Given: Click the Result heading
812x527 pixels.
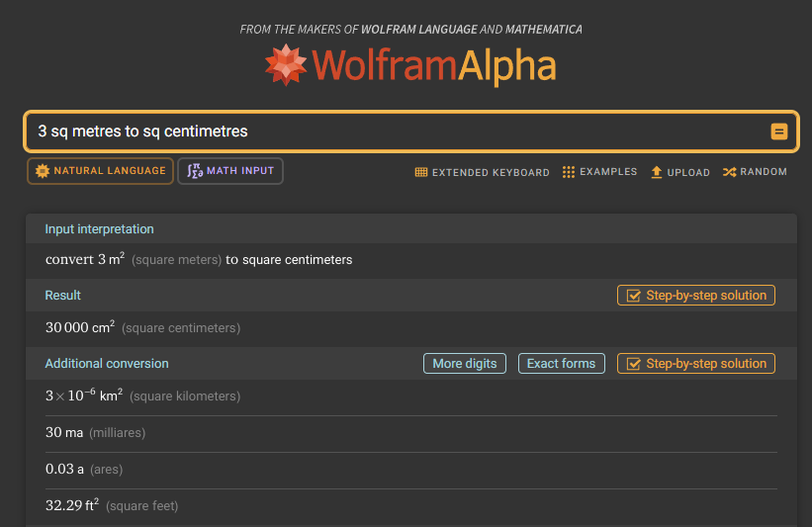Looking at the screenshot, I should (62, 296).
